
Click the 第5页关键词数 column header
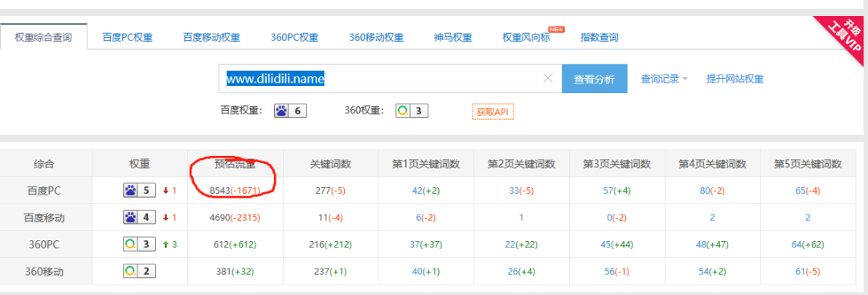point(808,165)
